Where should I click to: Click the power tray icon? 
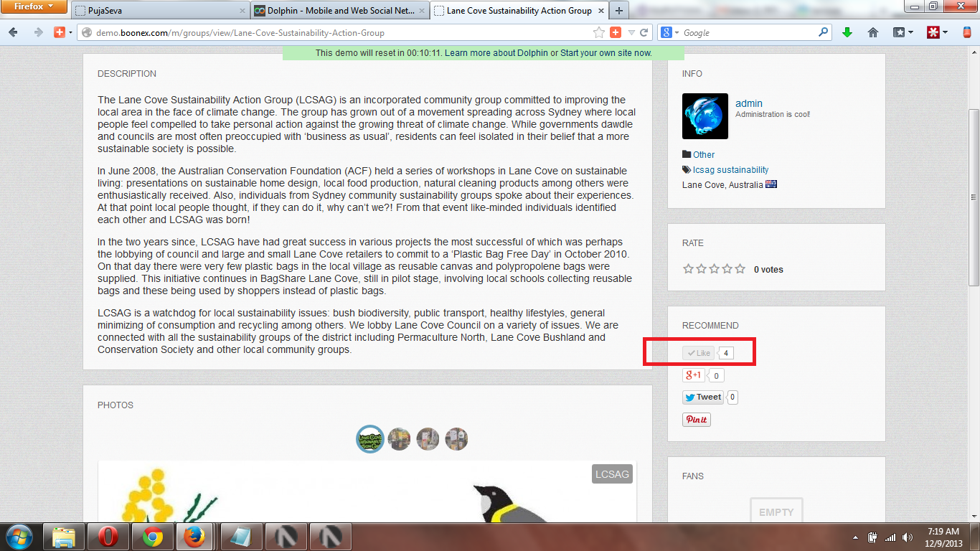click(x=873, y=537)
